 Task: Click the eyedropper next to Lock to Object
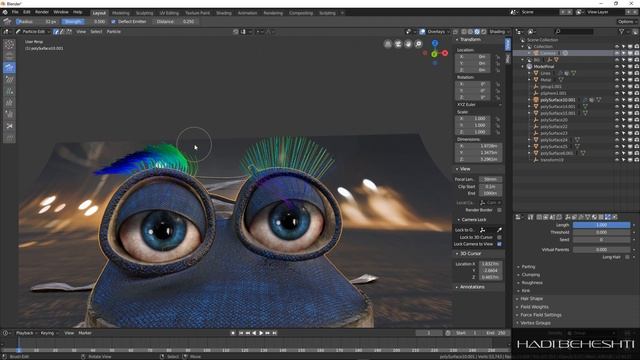499,230
